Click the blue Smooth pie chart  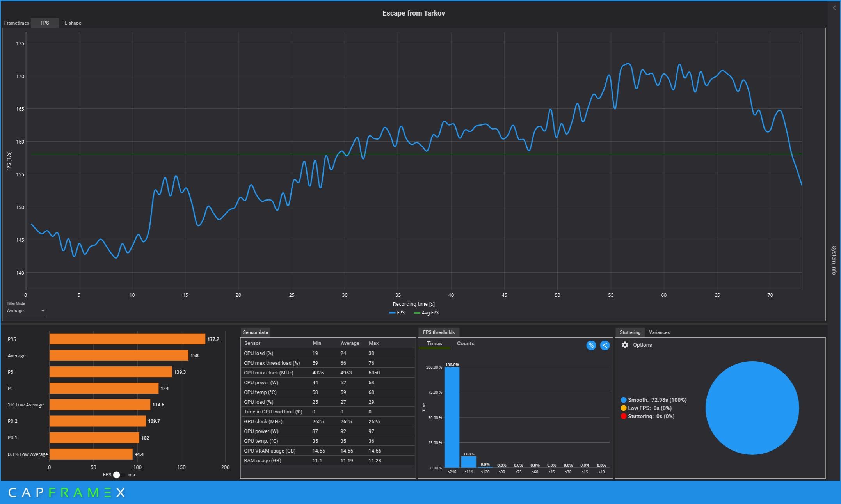[x=752, y=408]
